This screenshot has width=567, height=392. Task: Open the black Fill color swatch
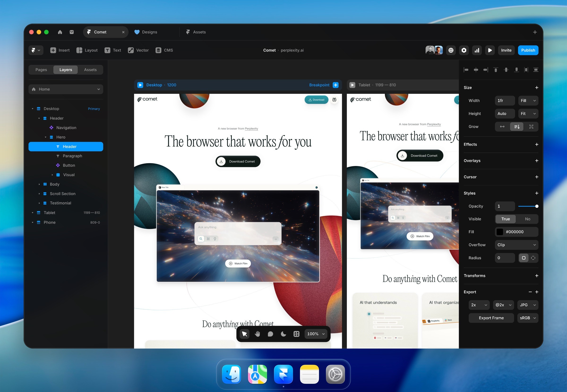(x=500, y=232)
